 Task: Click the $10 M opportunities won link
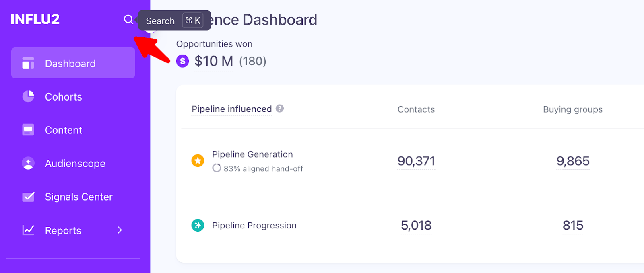pos(213,61)
